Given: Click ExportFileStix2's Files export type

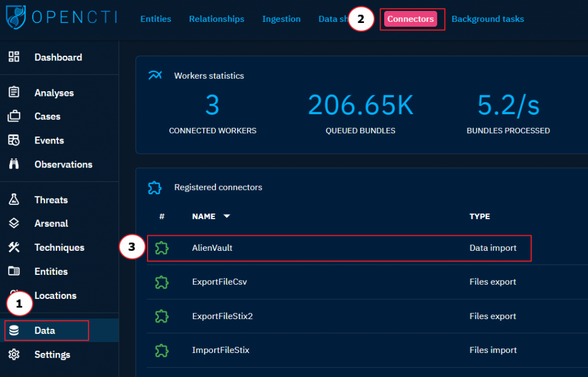Looking at the screenshot, I should (493, 316).
